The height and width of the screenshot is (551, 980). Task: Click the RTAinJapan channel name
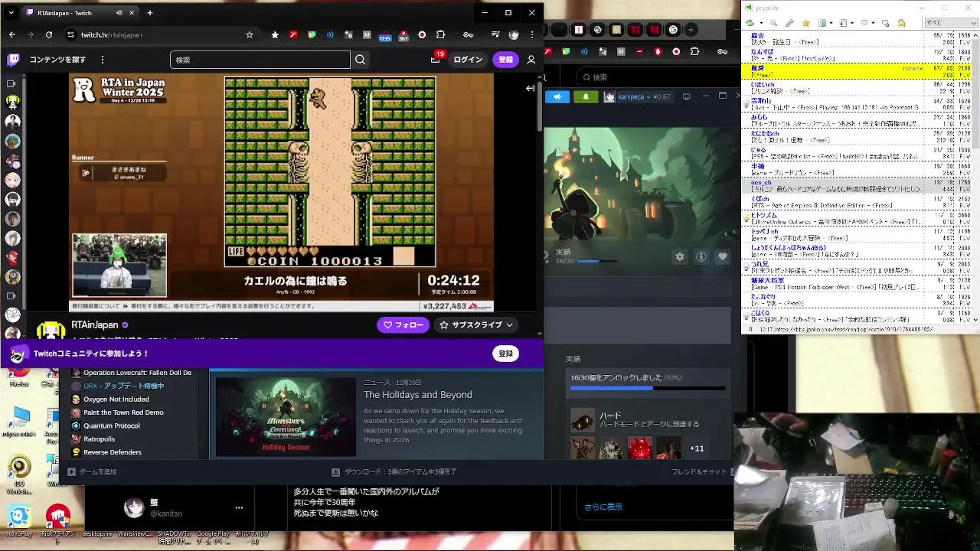click(x=95, y=325)
